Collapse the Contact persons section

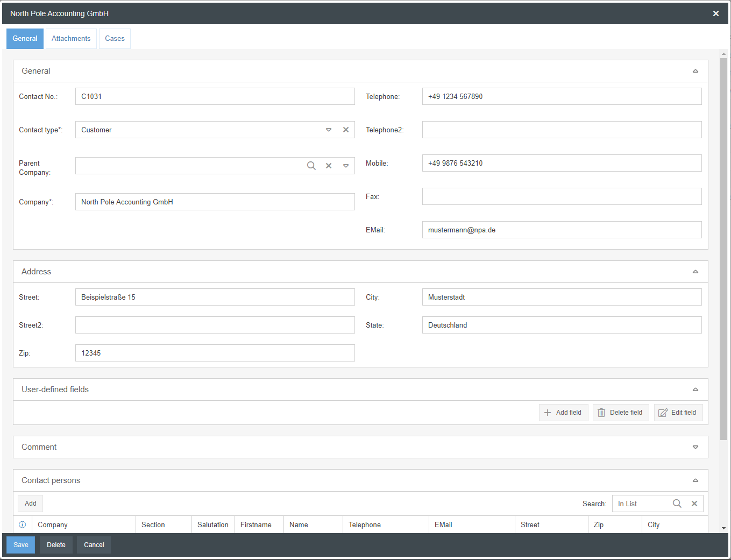pos(695,480)
